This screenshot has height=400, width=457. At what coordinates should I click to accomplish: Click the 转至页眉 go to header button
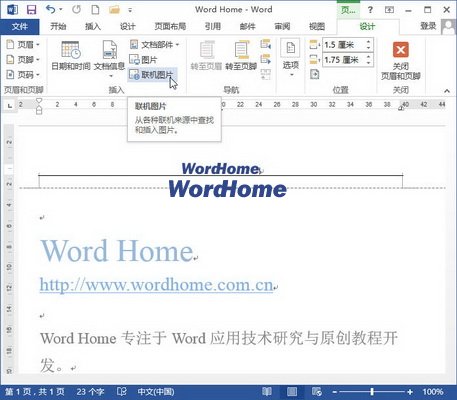pyautogui.click(x=206, y=56)
